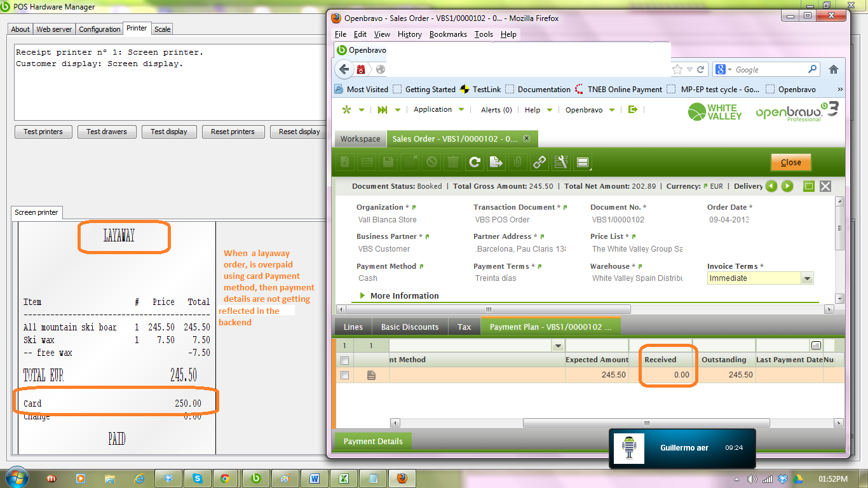Image resolution: width=868 pixels, height=488 pixels.
Task: Open the quick-launch fast-forward icon
Action: [382, 109]
